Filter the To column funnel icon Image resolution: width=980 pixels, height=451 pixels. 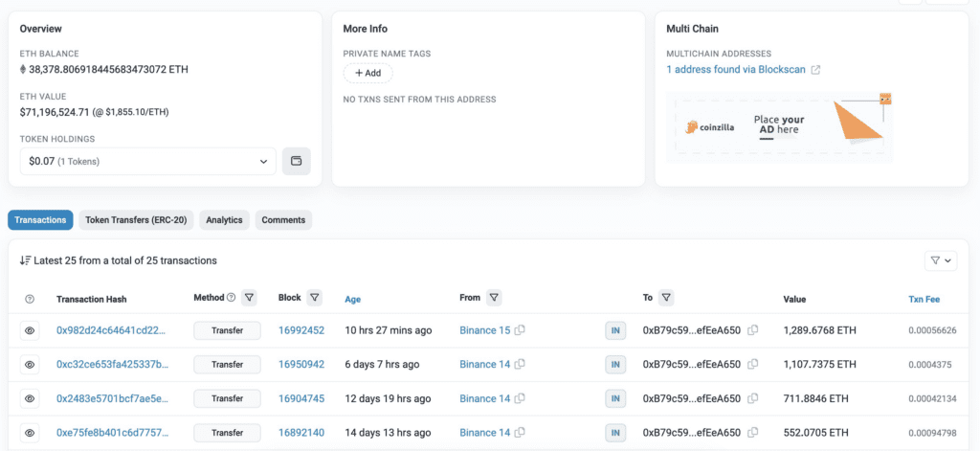[666, 298]
